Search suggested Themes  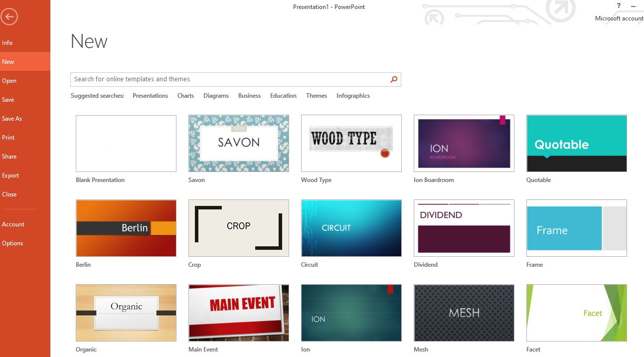click(317, 96)
